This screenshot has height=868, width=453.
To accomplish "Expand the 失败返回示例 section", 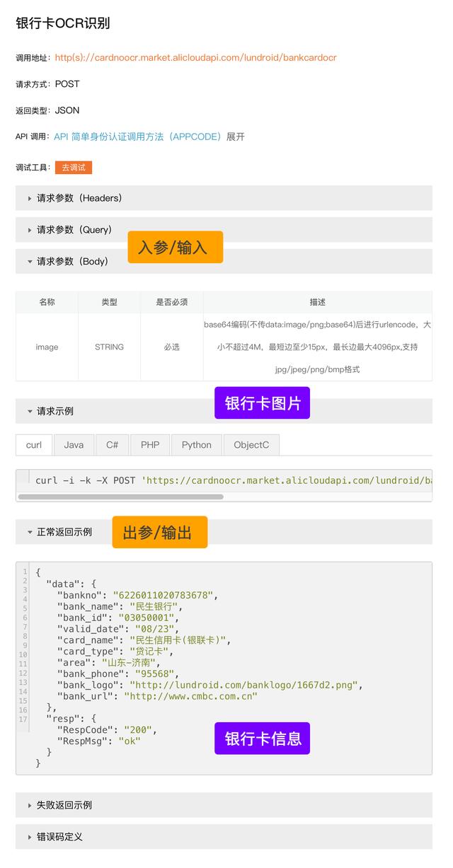I will tap(64, 805).
